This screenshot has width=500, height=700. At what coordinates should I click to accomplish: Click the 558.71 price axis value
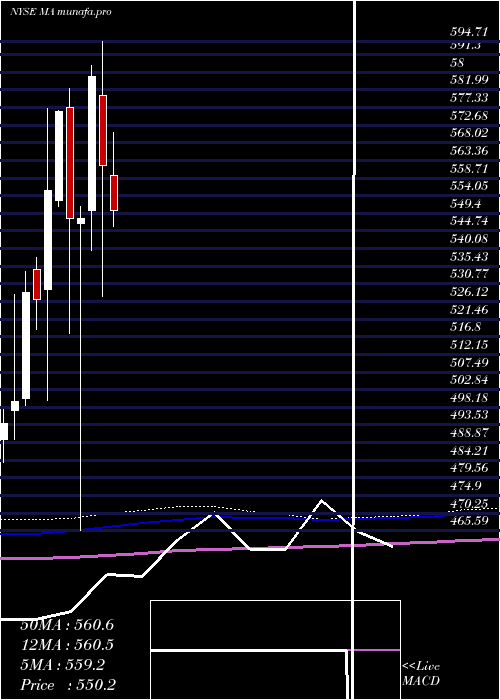(x=469, y=168)
